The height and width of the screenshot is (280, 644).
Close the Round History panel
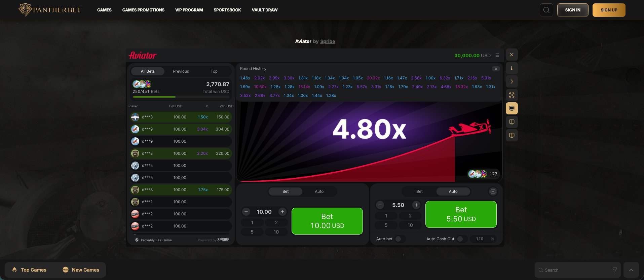496,69
